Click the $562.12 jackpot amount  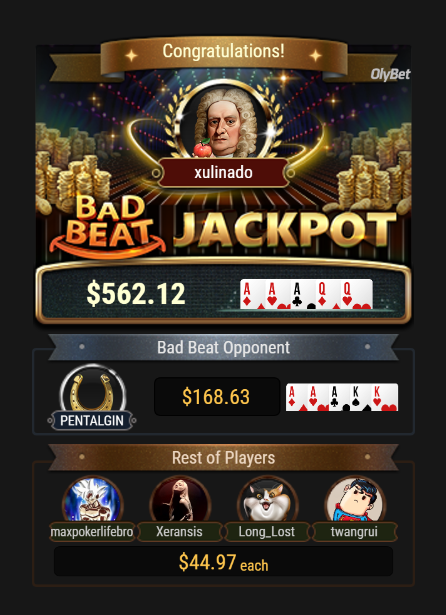click(x=136, y=294)
